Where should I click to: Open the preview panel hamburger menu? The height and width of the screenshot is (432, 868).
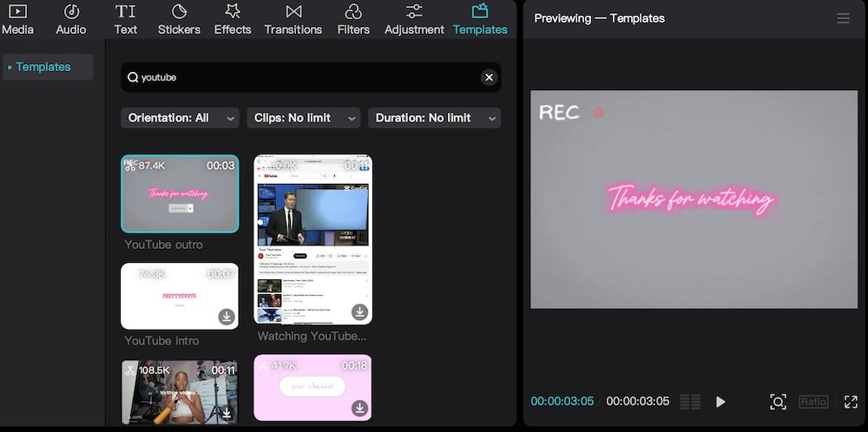coord(843,18)
